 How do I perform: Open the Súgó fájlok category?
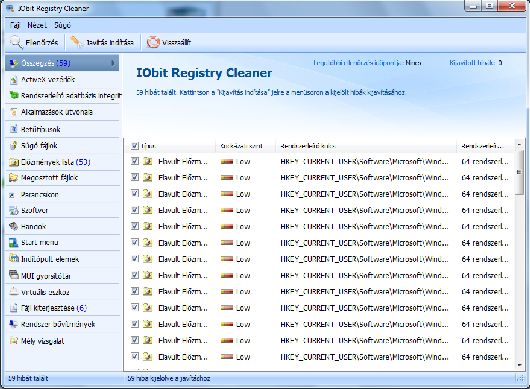[62, 146]
